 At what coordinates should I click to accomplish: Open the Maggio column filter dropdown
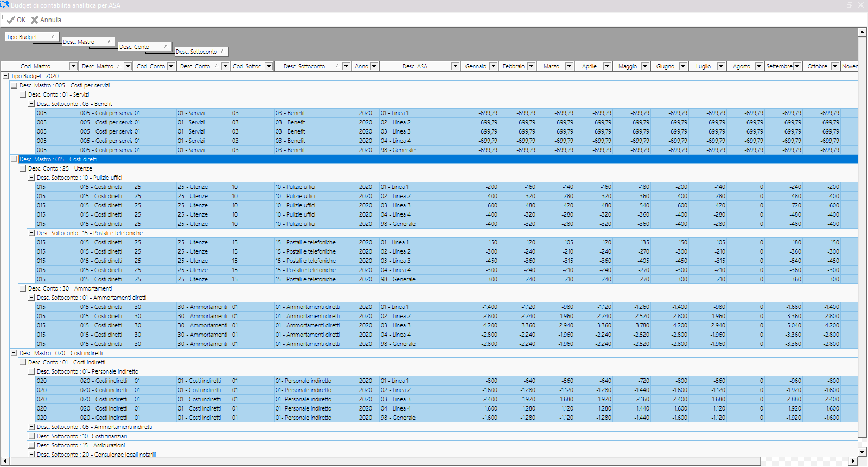pos(645,66)
